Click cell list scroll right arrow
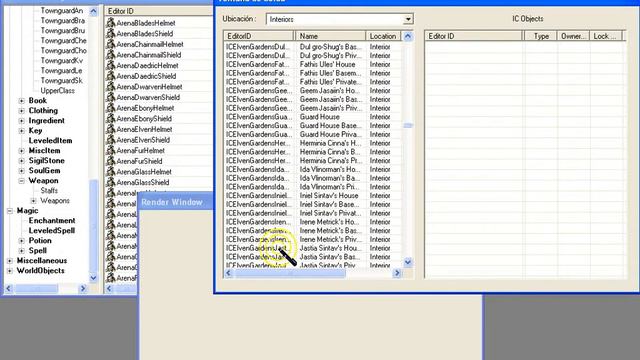Image resolution: width=640 pixels, height=360 pixels. coord(397,273)
